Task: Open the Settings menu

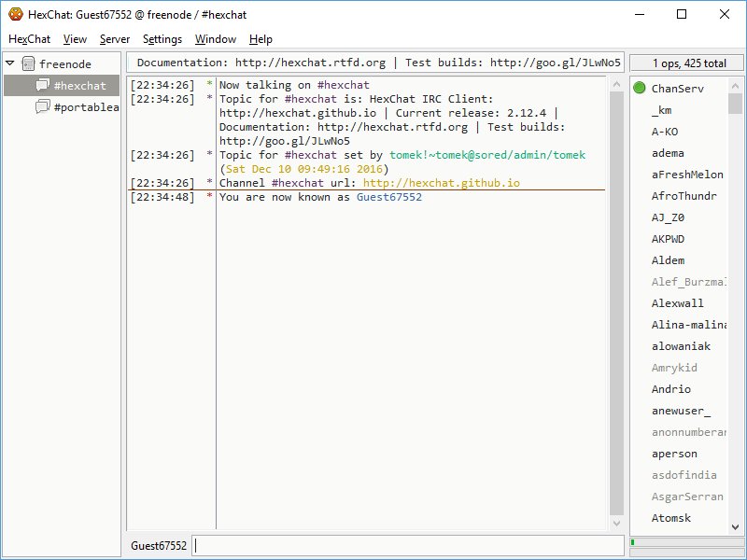Action: 162,39
